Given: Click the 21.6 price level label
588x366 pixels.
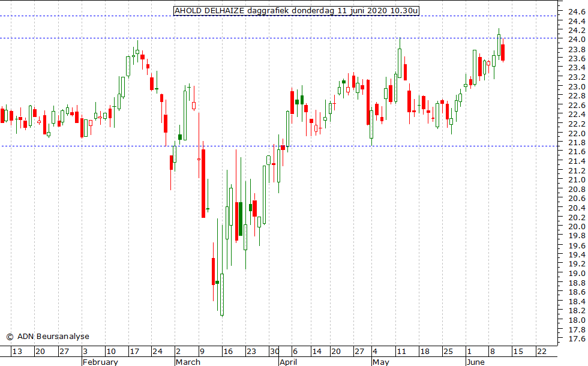Looking at the screenshot, I should coord(577,152).
